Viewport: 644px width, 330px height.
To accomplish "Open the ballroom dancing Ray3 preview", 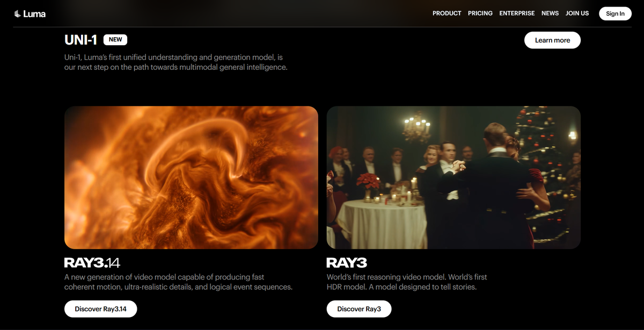I will coord(453,177).
